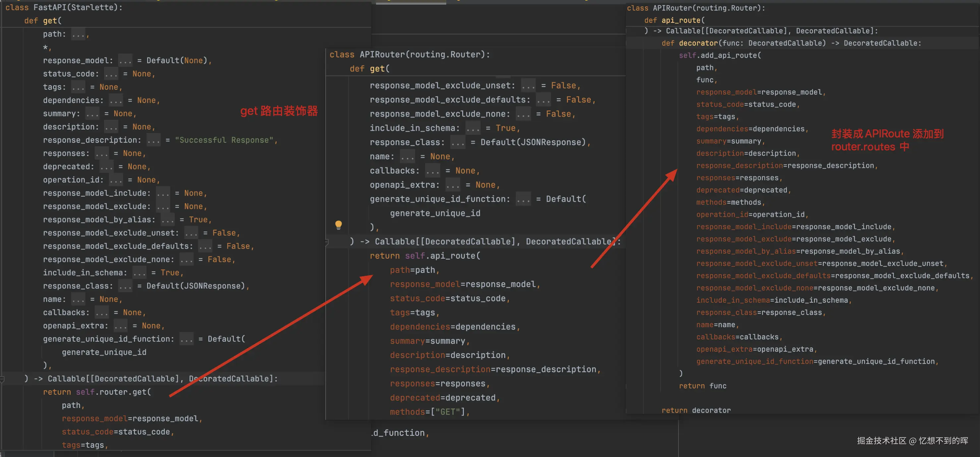Click fold marker beside APIRouter get return annotation

coord(327,242)
